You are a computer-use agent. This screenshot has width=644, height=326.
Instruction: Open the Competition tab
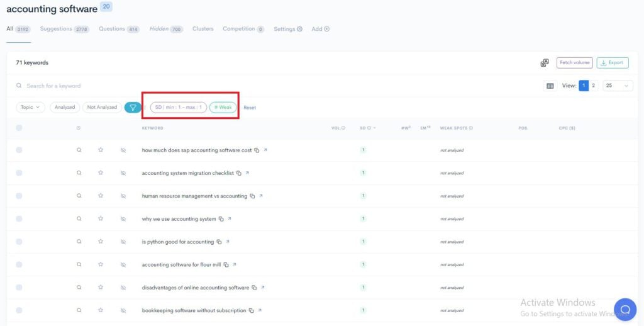(243, 29)
